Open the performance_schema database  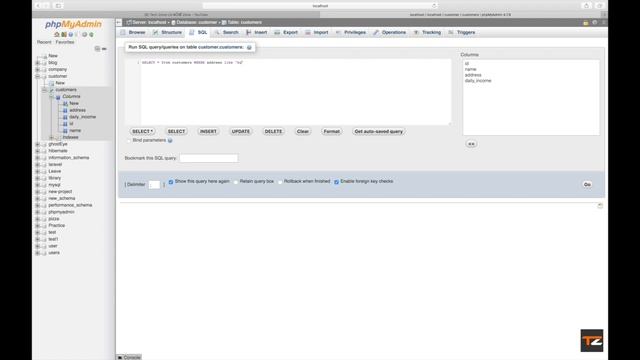(70, 205)
